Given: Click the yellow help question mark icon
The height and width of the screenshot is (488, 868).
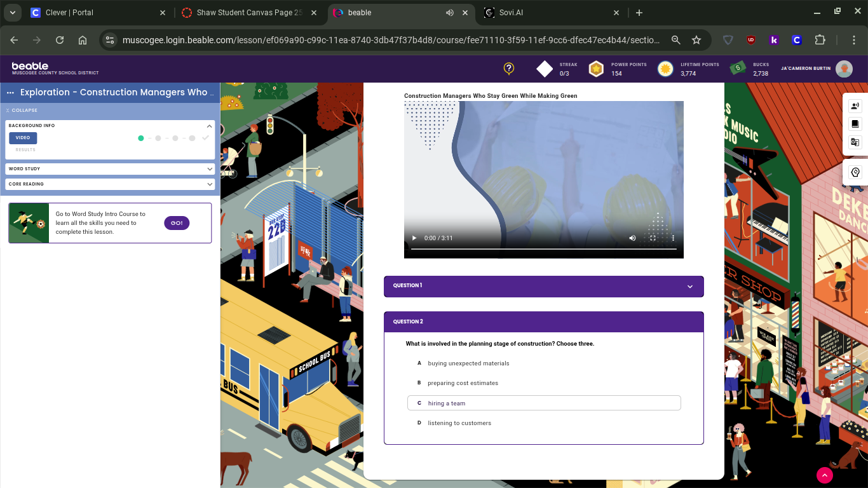Looking at the screenshot, I should (508, 69).
